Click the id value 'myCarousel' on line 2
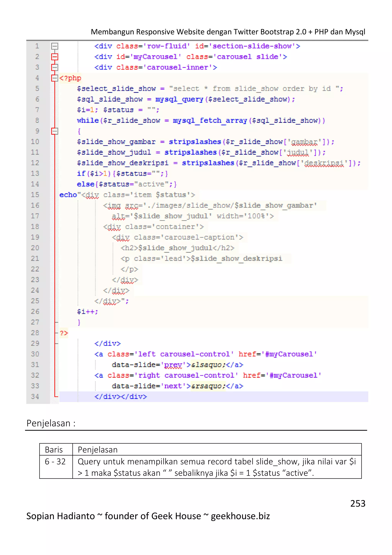The image size is (392, 555). coord(156,57)
